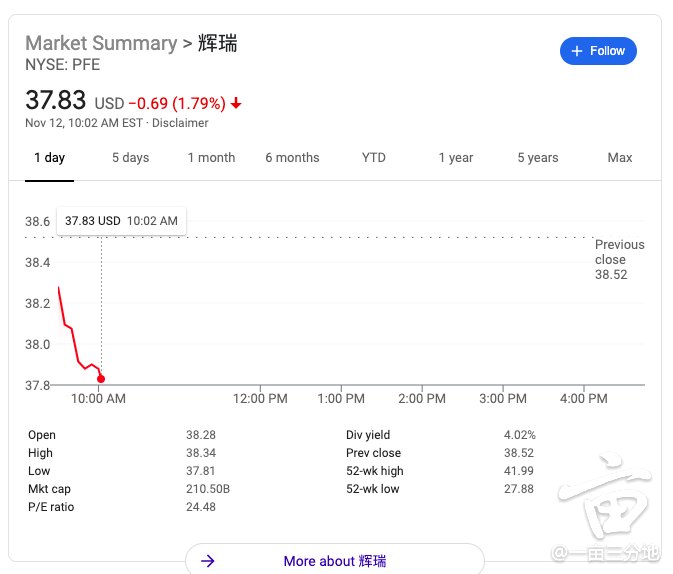Click the 10:00 AM axis label
This screenshot has width=673, height=574.
point(98,398)
